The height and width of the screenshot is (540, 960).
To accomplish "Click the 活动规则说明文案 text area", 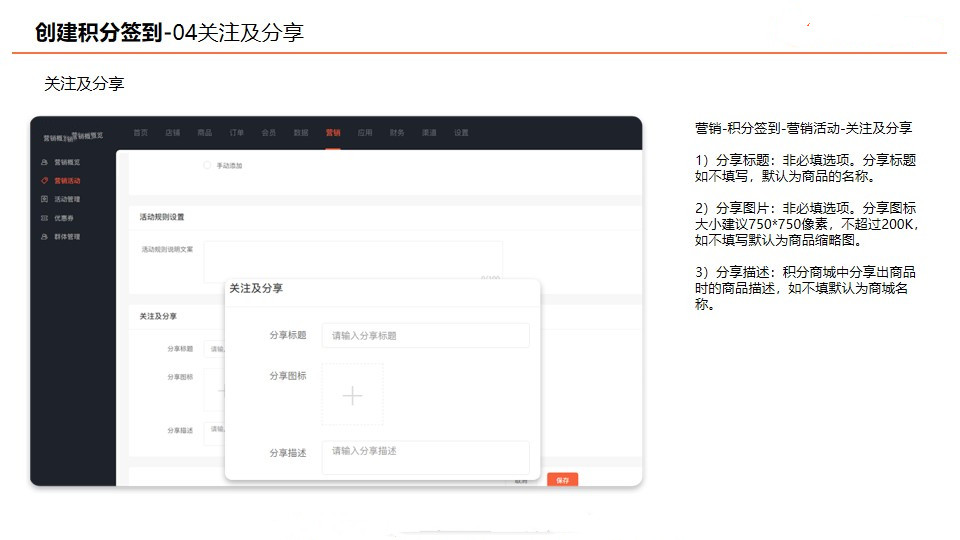I will tap(353, 261).
